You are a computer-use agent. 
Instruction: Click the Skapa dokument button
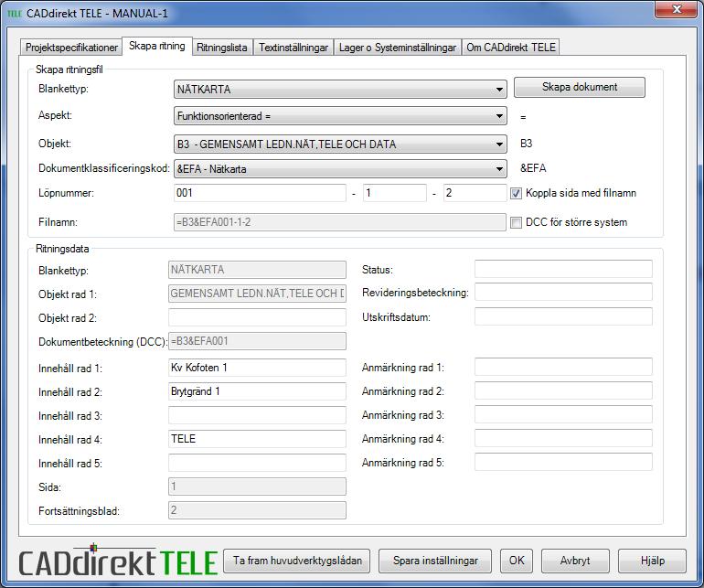579,87
